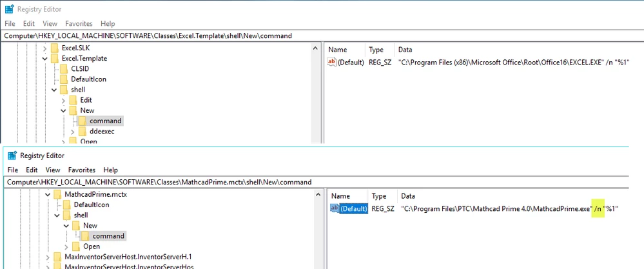Select shell folder icon under Excel.Template
Screen dimensions: 644x269
pos(64,90)
